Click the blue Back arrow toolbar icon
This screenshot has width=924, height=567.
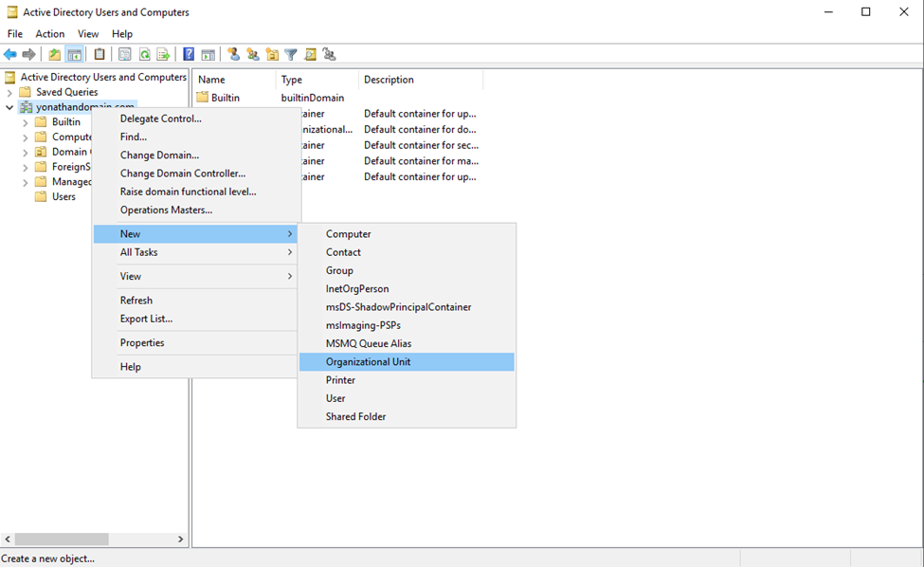click(10, 55)
